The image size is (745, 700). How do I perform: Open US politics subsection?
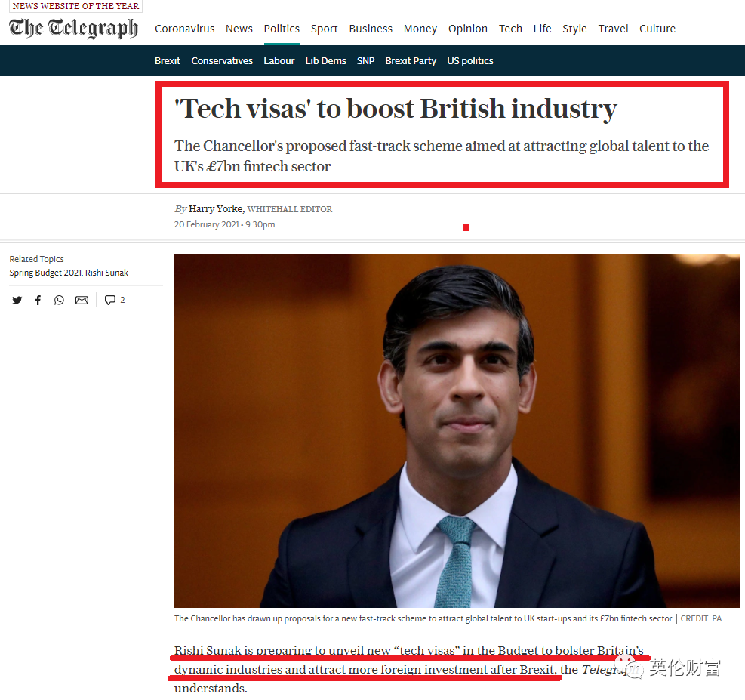(470, 61)
